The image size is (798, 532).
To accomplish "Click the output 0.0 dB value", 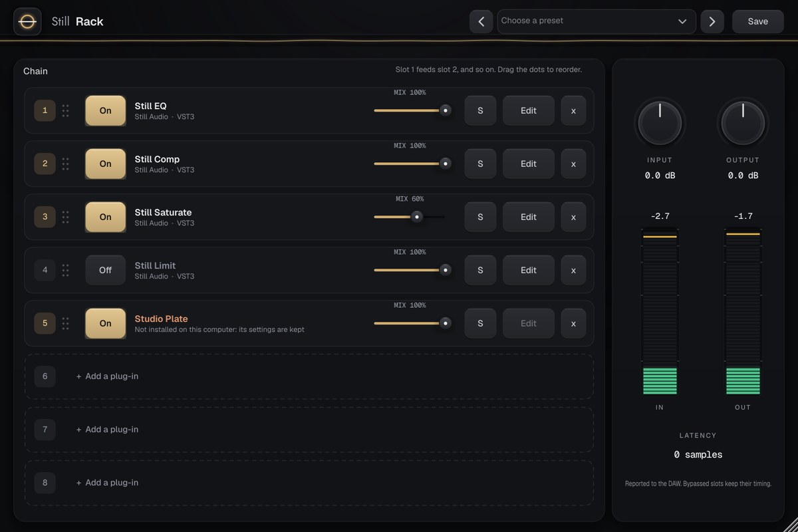I will point(743,176).
